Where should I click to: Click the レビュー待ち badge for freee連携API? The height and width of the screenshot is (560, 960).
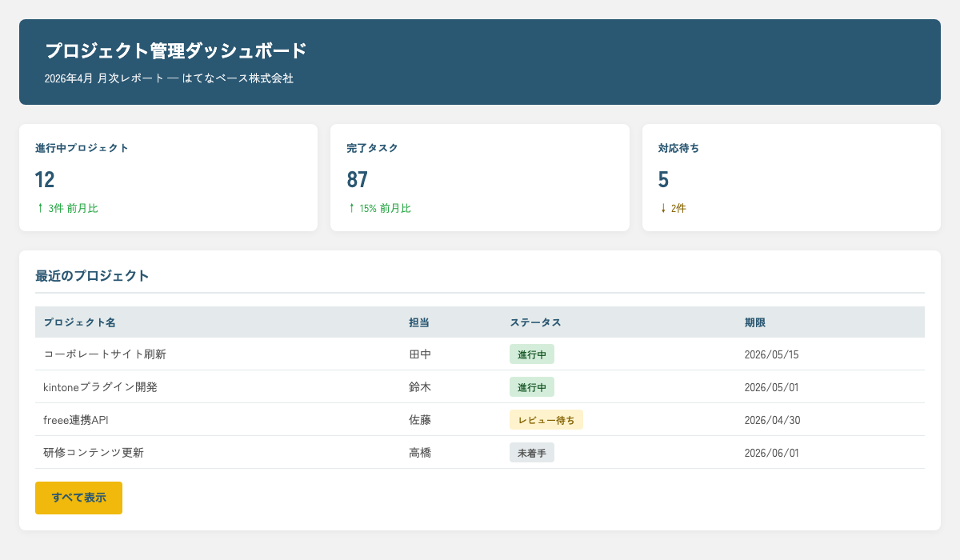pos(547,419)
